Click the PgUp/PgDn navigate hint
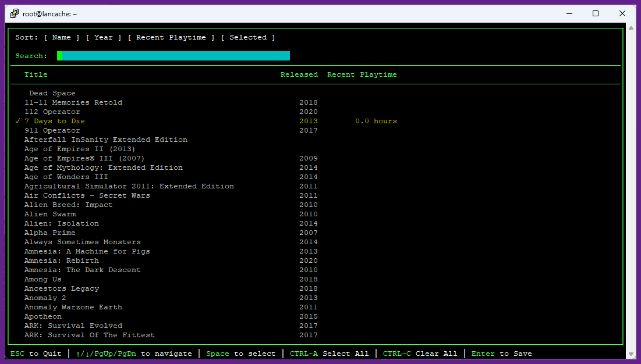The image size is (641, 364). point(134,354)
